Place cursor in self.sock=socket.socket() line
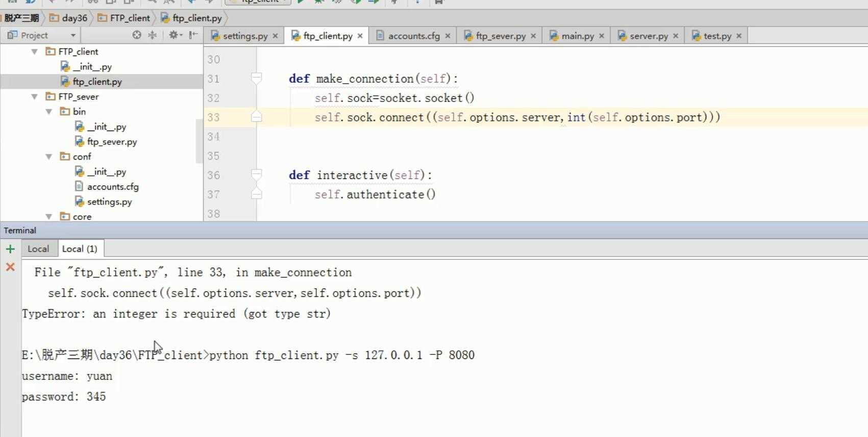 [x=394, y=98]
